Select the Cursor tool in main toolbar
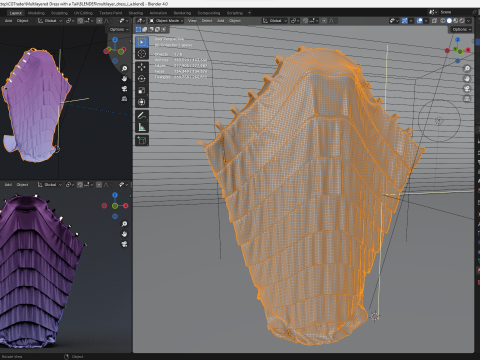The image size is (480, 360). point(142,54)
